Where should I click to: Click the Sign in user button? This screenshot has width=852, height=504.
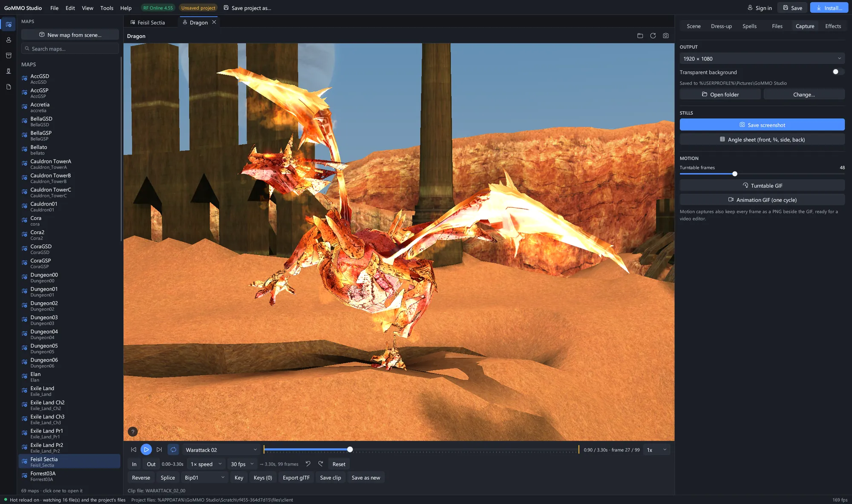point(760,8)
